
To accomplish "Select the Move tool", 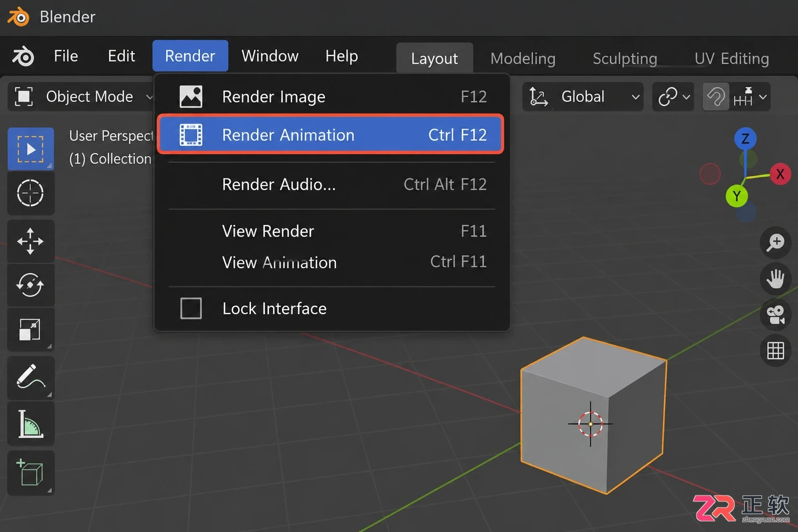I will coord(30,241).
